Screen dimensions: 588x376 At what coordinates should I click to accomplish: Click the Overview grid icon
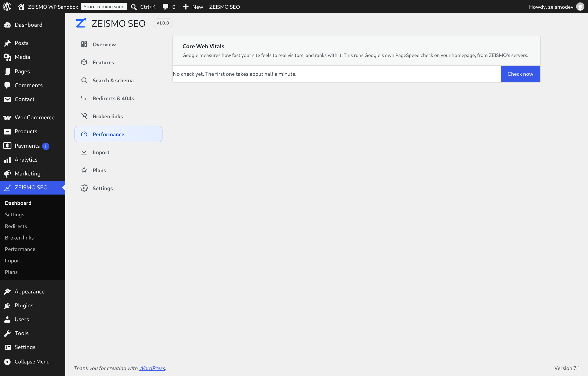[x=84, y=44]
